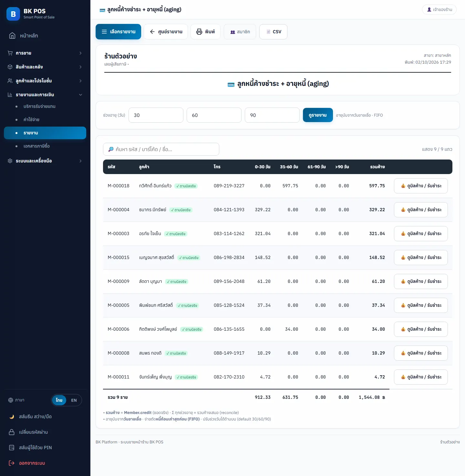Select รายงาน submenu item
Viewport: 465px width, 476px height.
45,133
